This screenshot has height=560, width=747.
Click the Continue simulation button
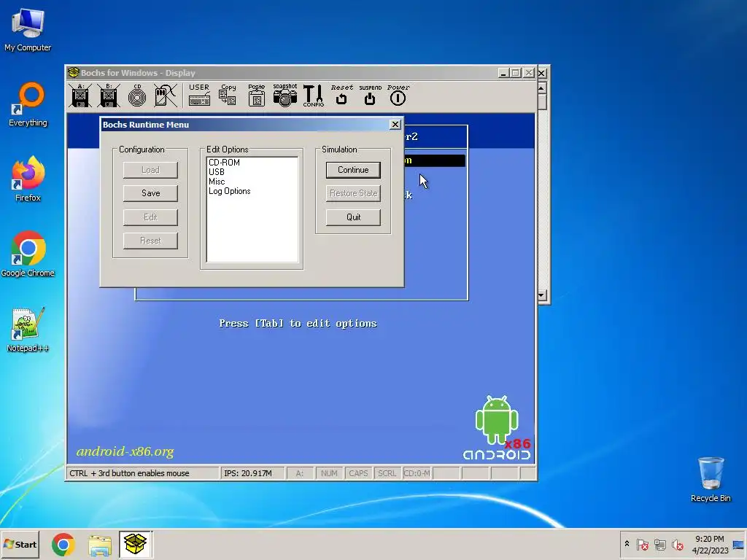[353, 170]
